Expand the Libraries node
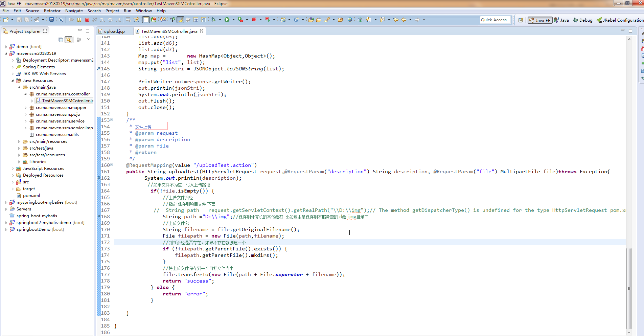Screen dimensions: 644x336 (x=19, y=162)
